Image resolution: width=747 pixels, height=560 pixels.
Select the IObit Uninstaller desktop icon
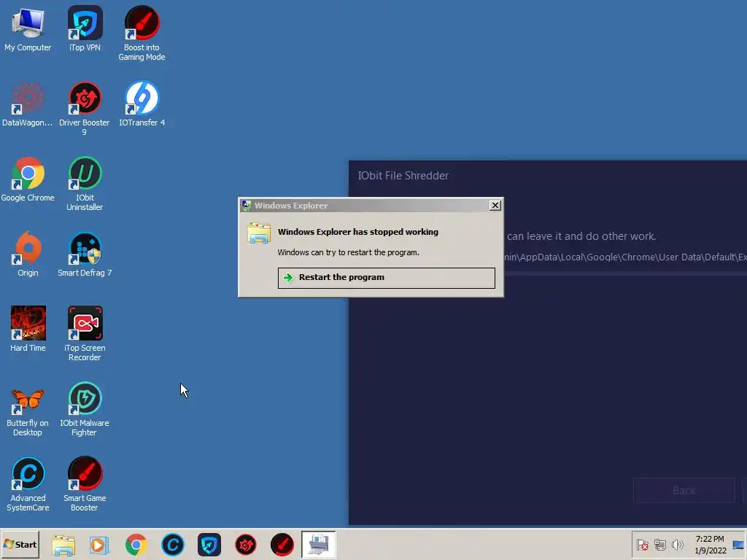85,184
